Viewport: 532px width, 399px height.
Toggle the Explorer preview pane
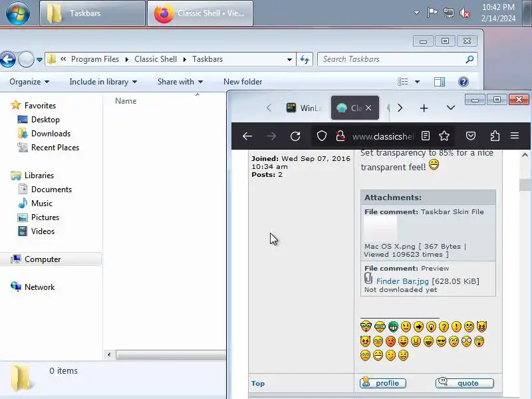(440, 82)
